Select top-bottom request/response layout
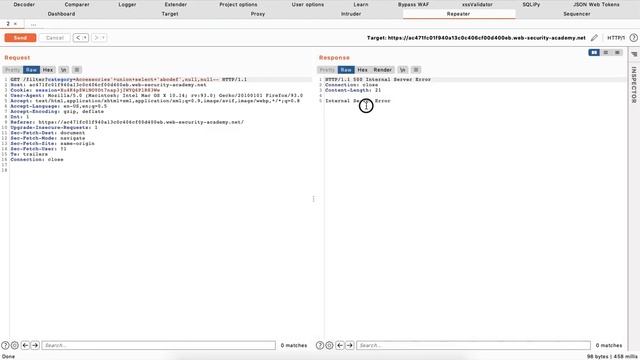This screenshot has width=640, height=360. tap(606, 53)
